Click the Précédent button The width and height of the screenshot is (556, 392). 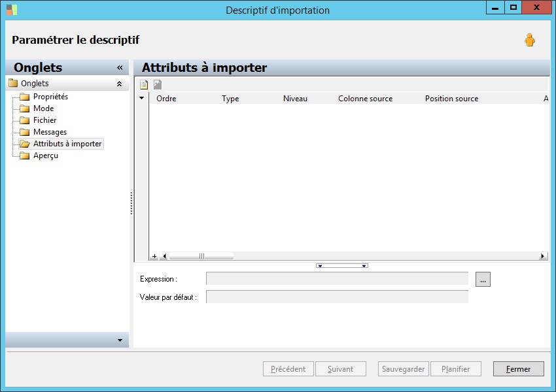(x=288, y=369)
